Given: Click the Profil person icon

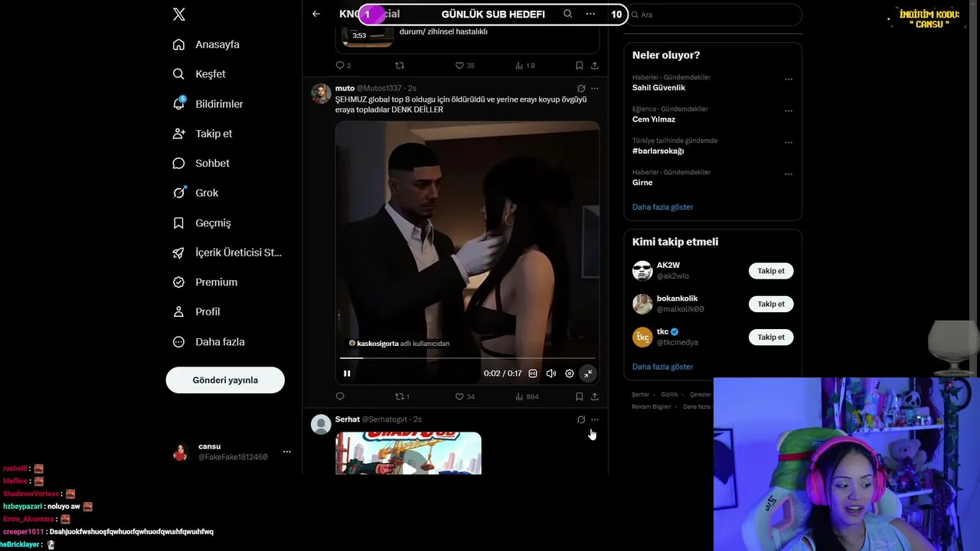Looking at the screenshot, I should 178,312.
